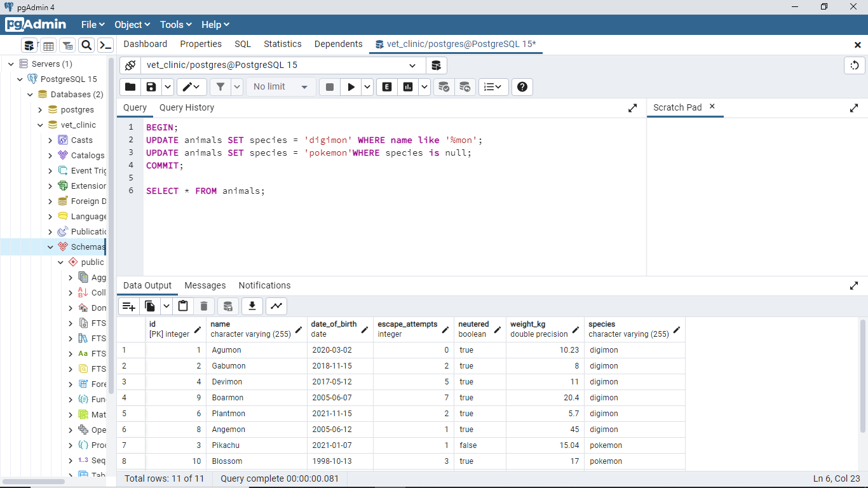The width and height of the screenshot is (868, 488).
Task: Select the Catalogs tree item
Action: point(88,156)
